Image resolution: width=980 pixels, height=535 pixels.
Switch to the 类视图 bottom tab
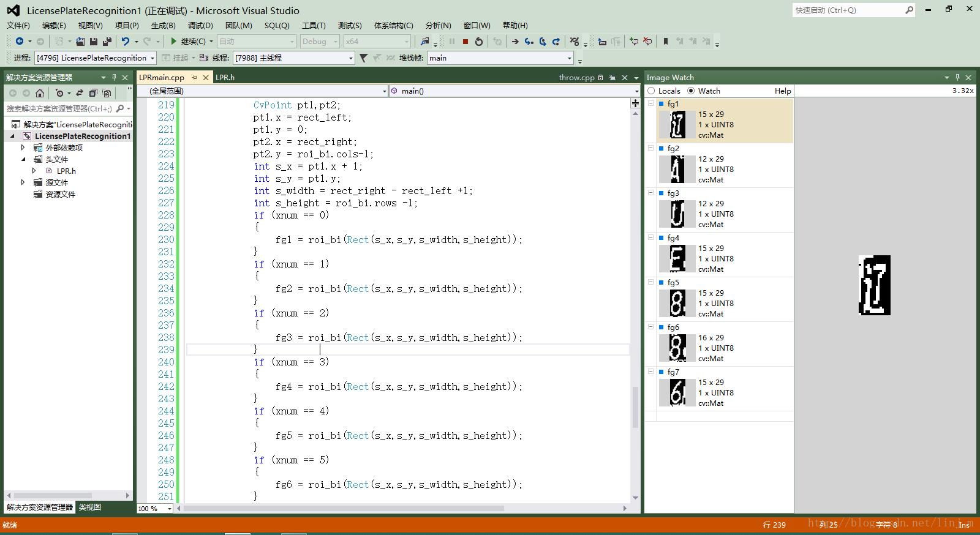90,507
